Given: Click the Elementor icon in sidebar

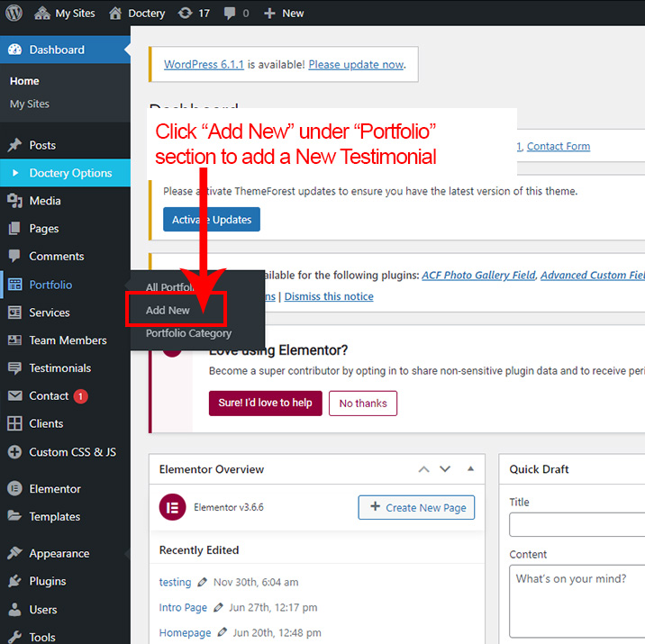Looking at the screenshot, I should click(x=14, y=489).
